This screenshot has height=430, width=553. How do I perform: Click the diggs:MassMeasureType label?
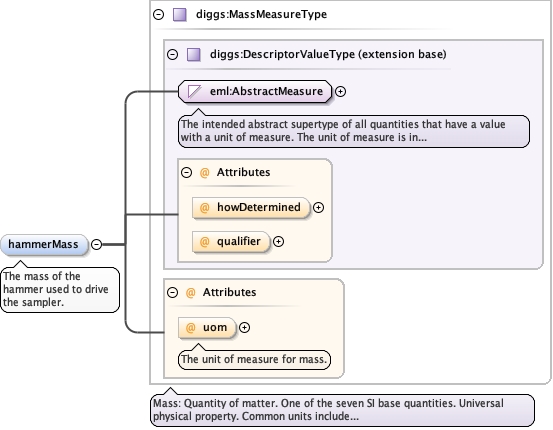[261, 14]
